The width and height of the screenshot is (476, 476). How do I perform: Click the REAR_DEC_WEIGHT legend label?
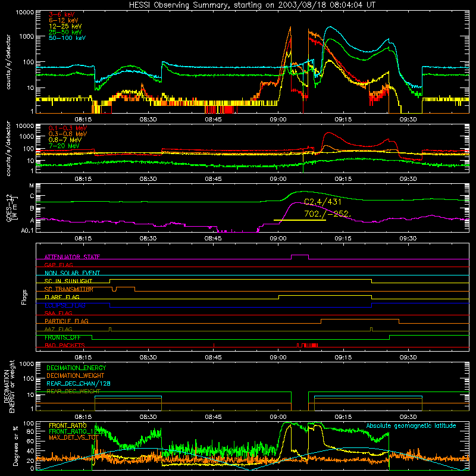point(73,392)
